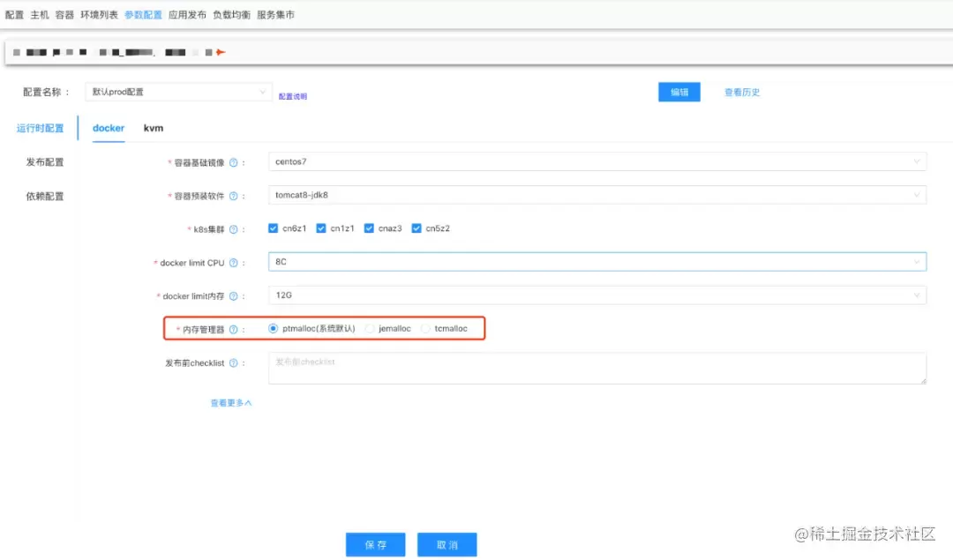Open the 配置 menu item
The height and width of the screenshot is (560, 953).
(14, 15)
